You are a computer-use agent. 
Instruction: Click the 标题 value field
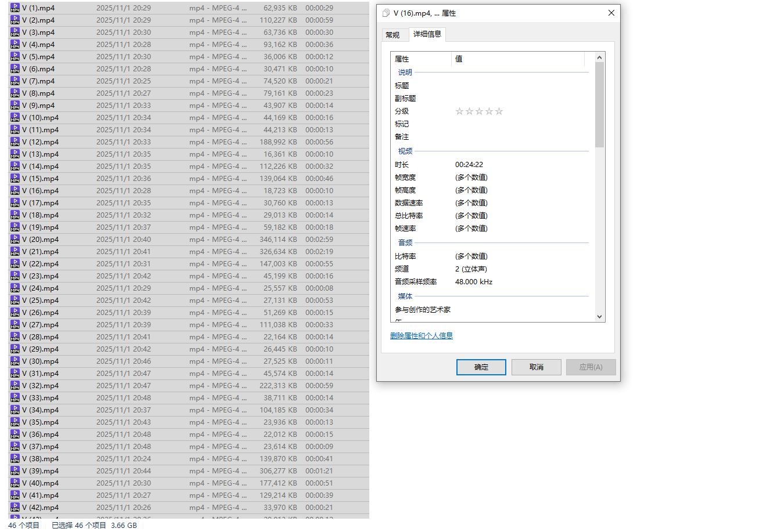[517, 86]
